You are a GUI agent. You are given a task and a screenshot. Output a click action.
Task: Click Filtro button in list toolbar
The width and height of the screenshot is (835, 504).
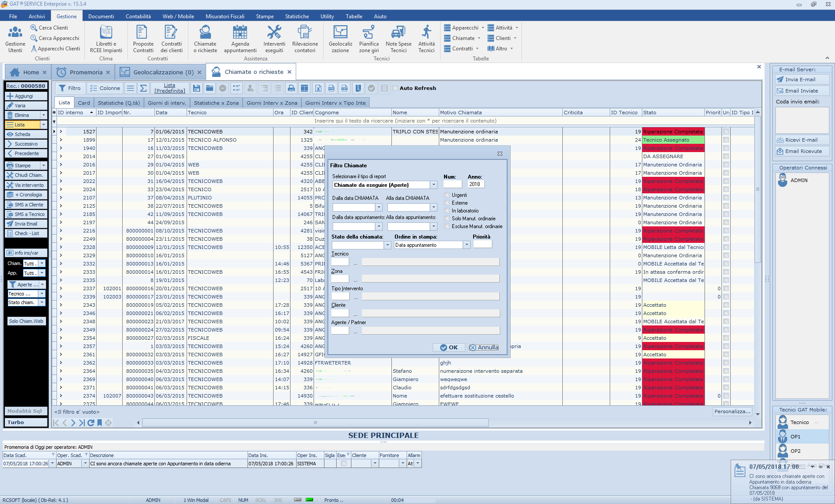click(70, 88)
